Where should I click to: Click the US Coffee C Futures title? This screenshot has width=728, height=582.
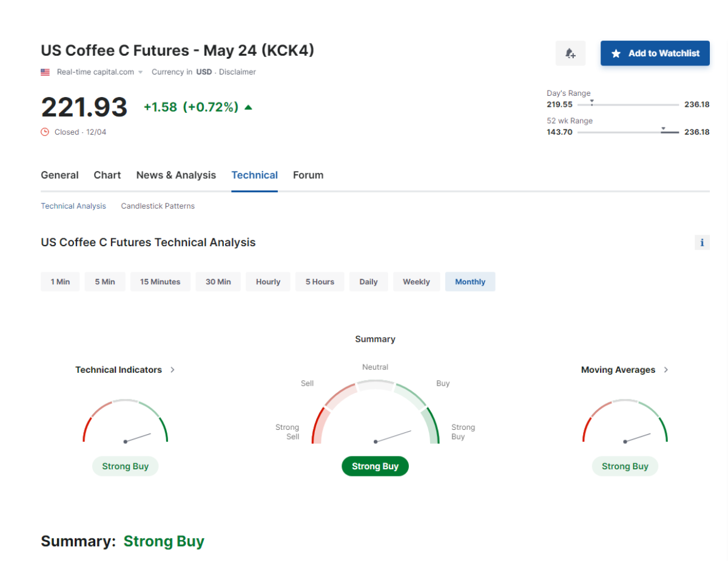(178, 50)
